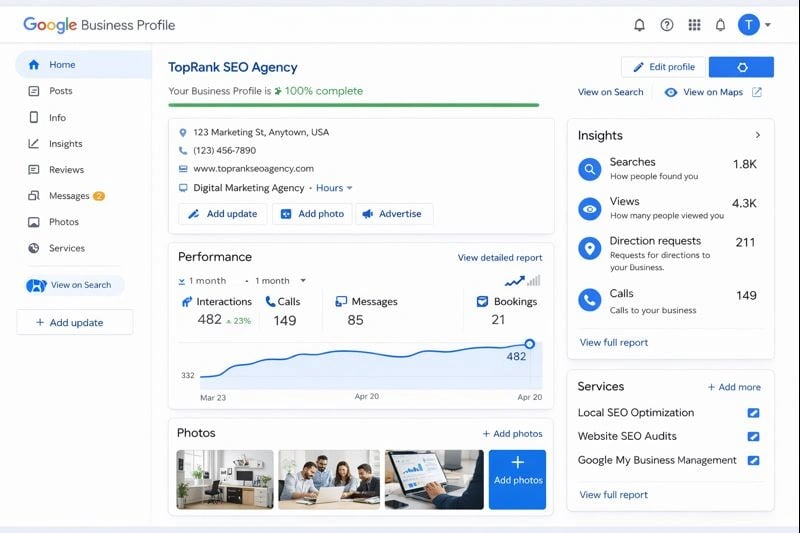800x533 pixels.
Task: Open View on Maps link
Action: 713,92
